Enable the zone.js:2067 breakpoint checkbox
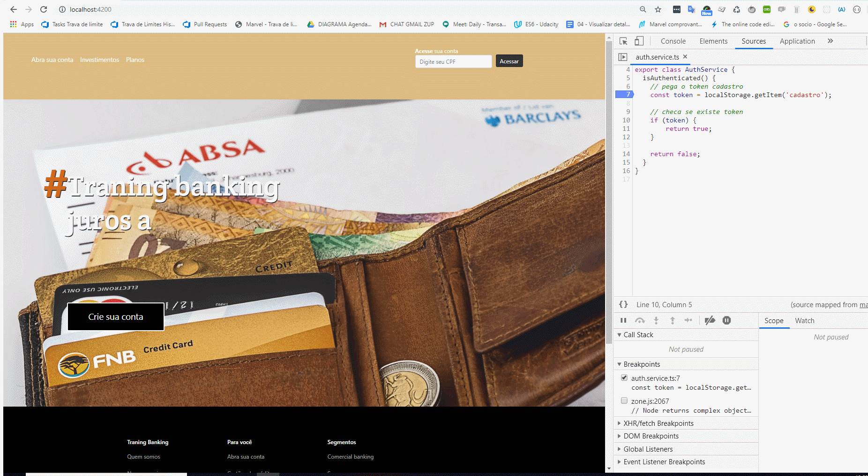The image size is (868, 476). coord(624,400)
